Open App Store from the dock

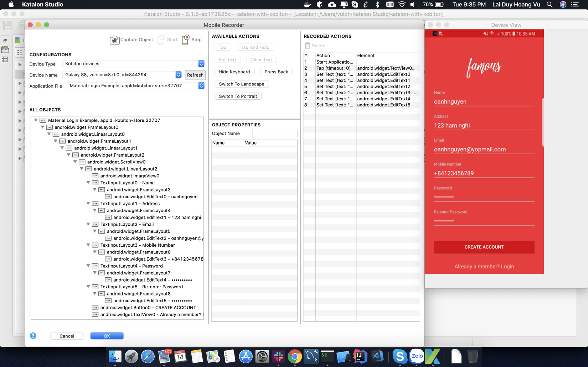[x=246, y=356]
